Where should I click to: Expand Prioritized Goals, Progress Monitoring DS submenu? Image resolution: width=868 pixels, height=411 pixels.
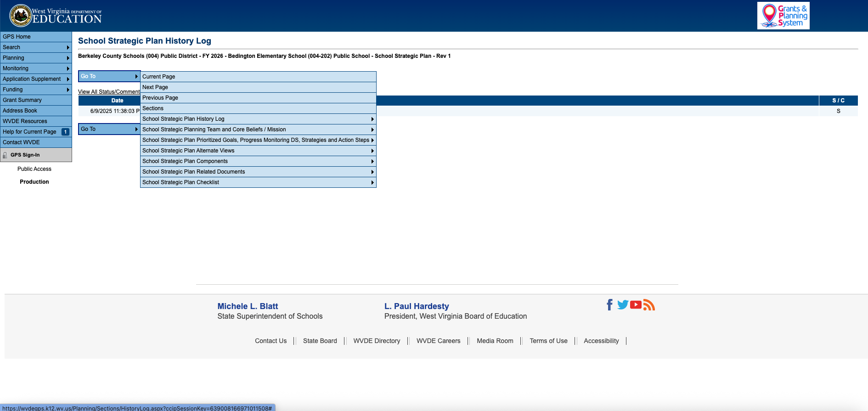point(258,140)
